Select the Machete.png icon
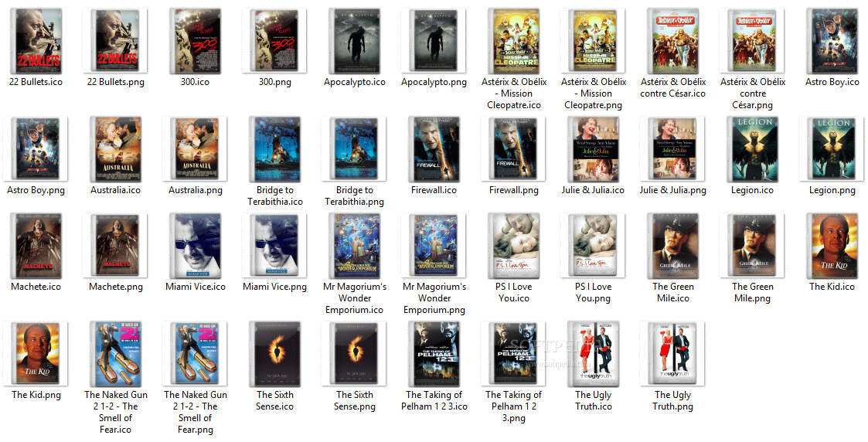 click(116, 246)
